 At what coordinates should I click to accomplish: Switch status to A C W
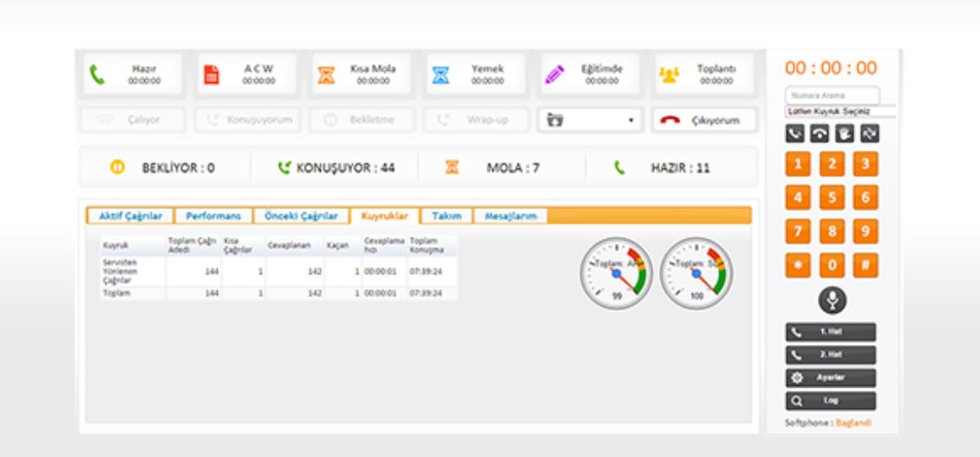tap(247, 75)
